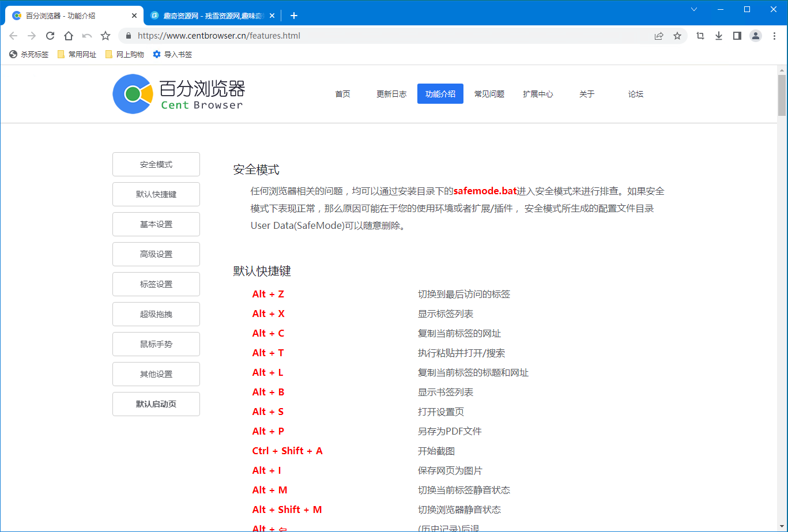The height and width of the screenshot is (532, 788).
Task: Open the downloads icon
Action: 718,35
